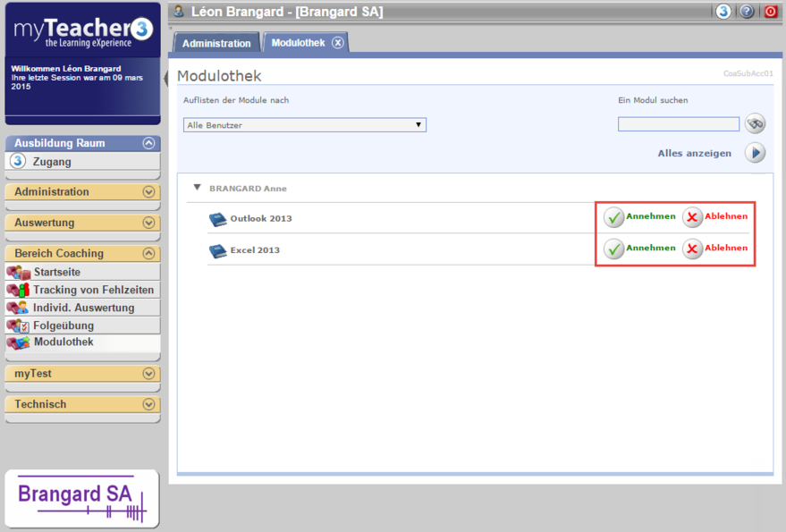Image resolution: width=786 pixels, height=532 pixels.
Task: Open the Alle Benutzer dropdown
Action: pos(304,125)
